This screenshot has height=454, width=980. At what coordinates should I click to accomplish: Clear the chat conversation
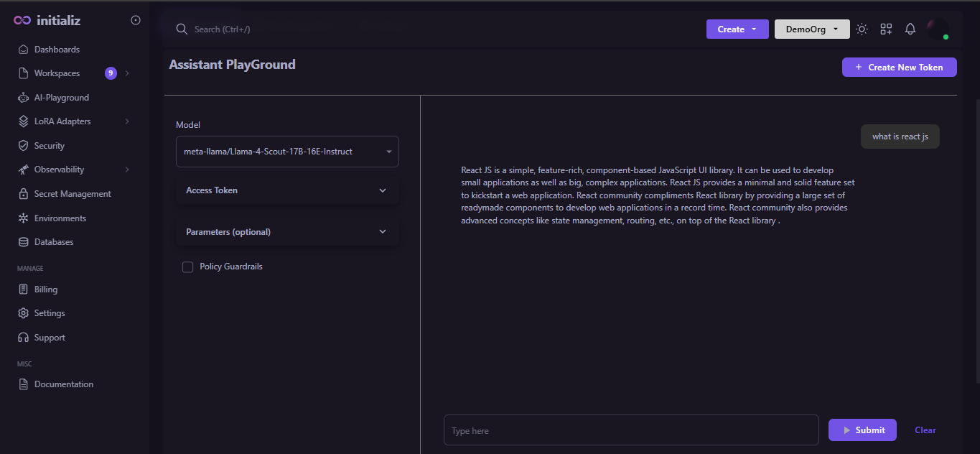click(x=925, y=430)
